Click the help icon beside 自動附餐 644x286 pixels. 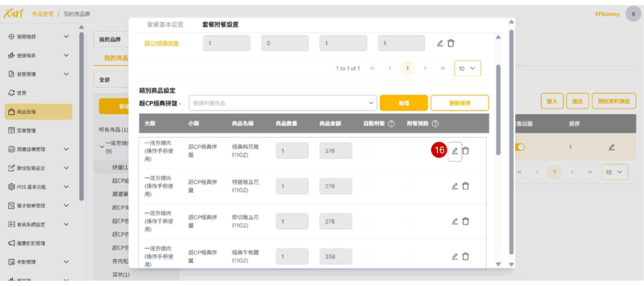coord(392,124)
